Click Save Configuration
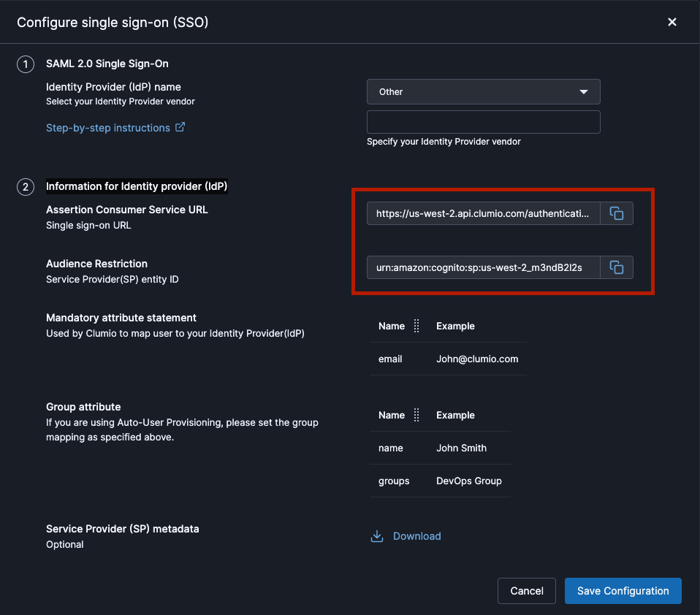This screenshot has height=615, width=700. [623, 591]
